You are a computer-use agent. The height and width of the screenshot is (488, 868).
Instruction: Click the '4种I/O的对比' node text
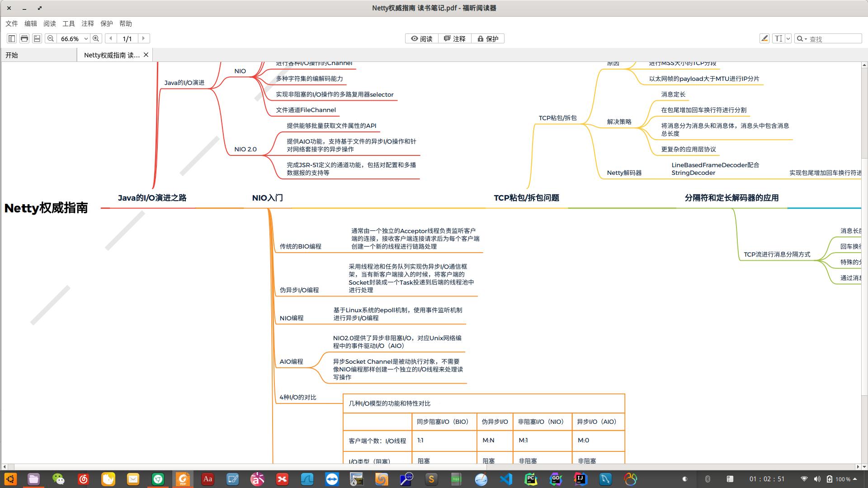pos(297,397)
